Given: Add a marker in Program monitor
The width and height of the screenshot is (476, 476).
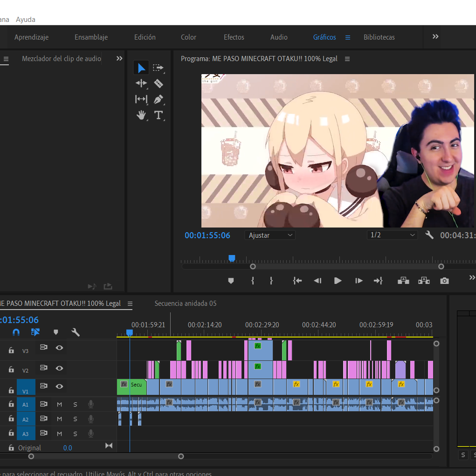Looking at the screenshot, I should [231, 281].
